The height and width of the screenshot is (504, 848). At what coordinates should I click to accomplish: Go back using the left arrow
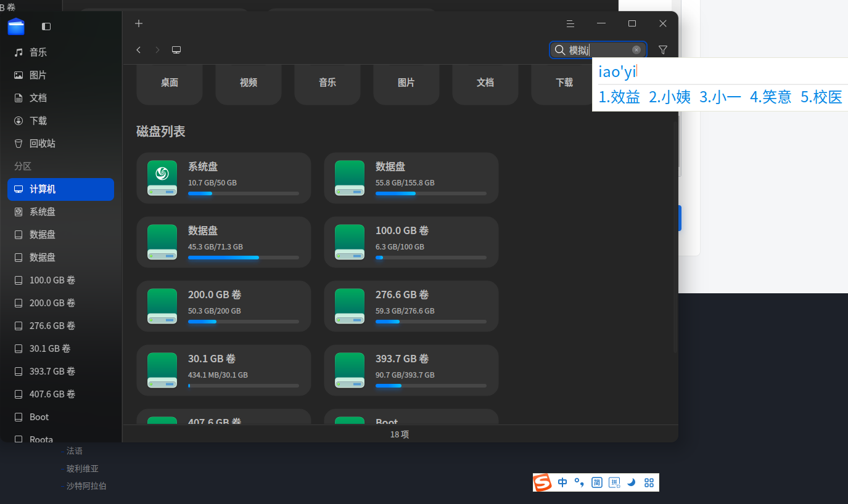pyautogui.click(x=139, y=50)
